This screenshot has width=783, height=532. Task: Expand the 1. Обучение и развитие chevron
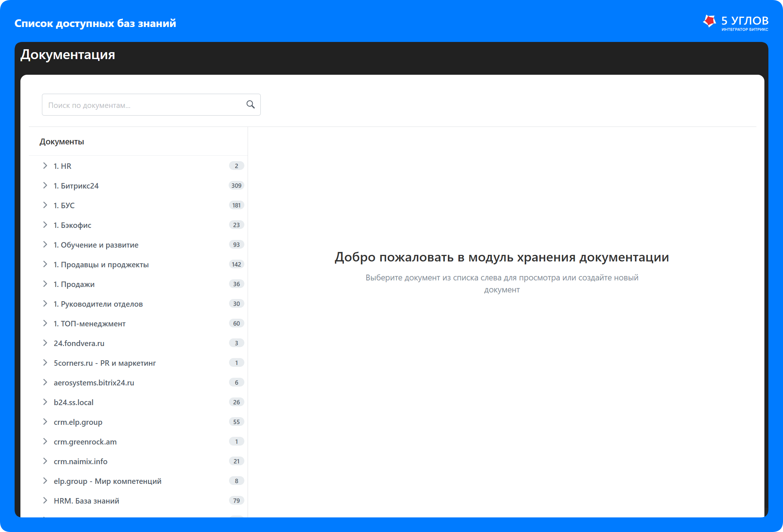click(45, 244)
